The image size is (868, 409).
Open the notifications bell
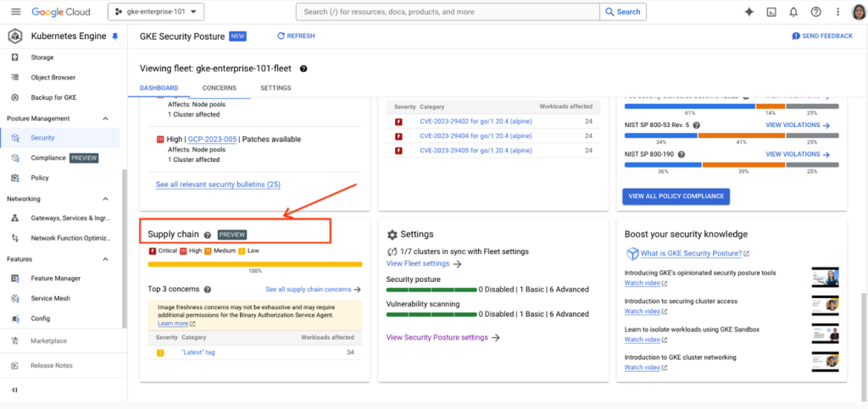(x=793, y=12)
